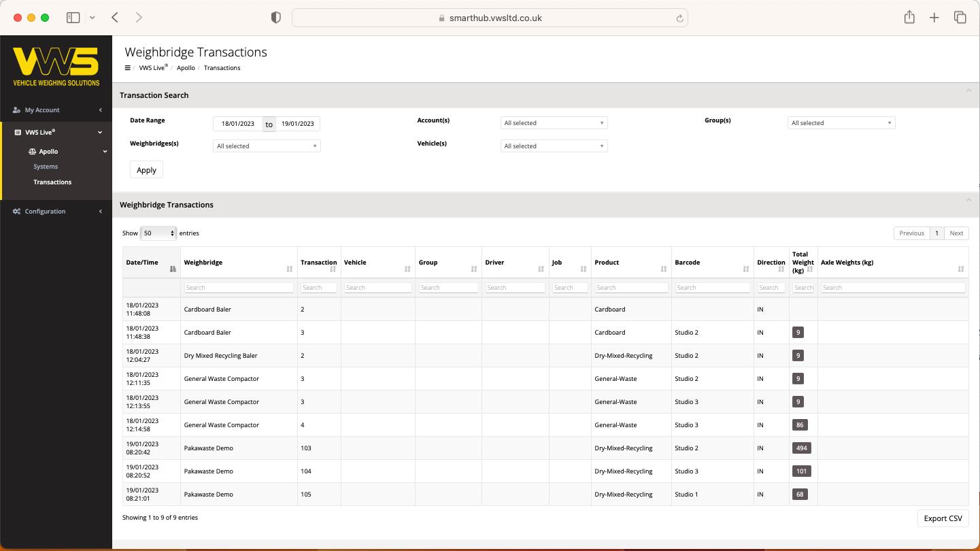The width and height of the screenshot is (980, 551).
Task: Click Apollo breadcrumb link
Action: point(186,68)
